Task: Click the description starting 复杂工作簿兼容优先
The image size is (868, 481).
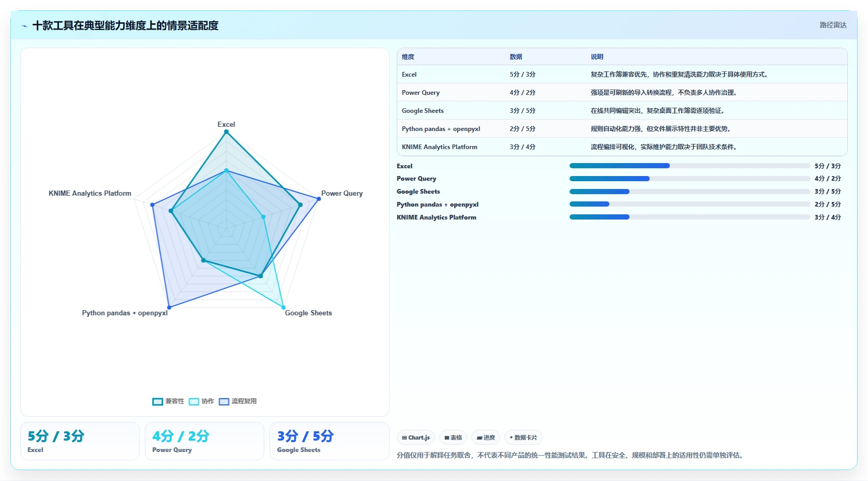Action: click(680, 75)
